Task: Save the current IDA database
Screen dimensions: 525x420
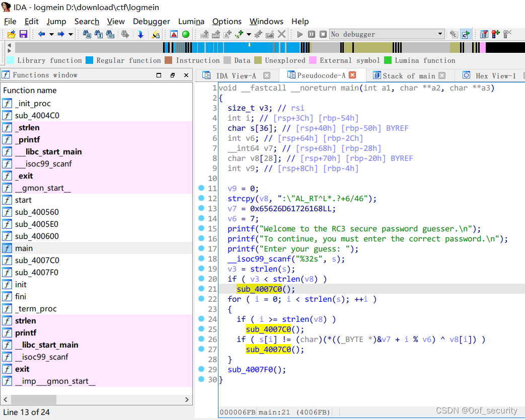Action: (x=23, y=34)
